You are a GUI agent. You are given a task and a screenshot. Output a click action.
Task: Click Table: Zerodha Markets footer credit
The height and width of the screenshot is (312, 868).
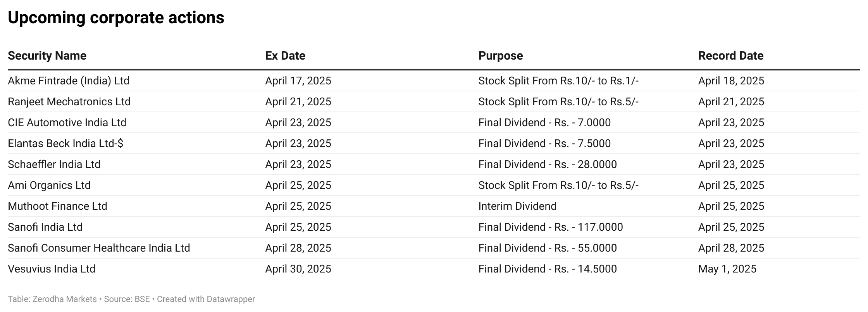tap(52, 299)
